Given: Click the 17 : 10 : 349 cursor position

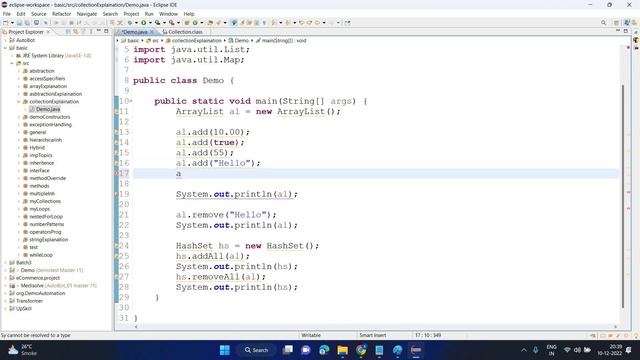Looking at the screenshot, I should pos(428,335).
